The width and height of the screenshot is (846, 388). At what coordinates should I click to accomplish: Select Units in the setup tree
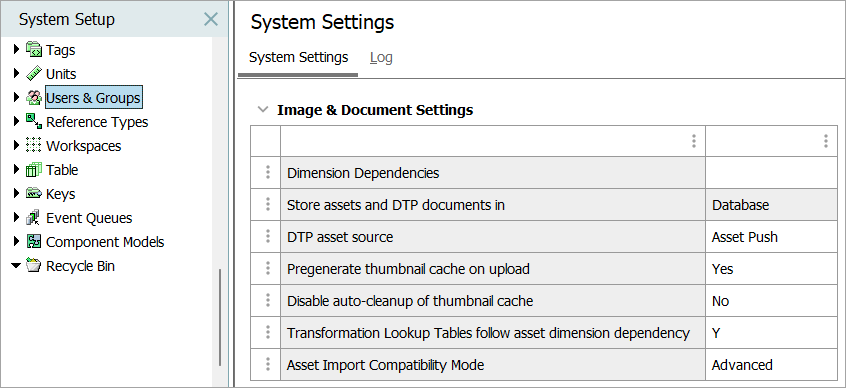click(61, 74)
